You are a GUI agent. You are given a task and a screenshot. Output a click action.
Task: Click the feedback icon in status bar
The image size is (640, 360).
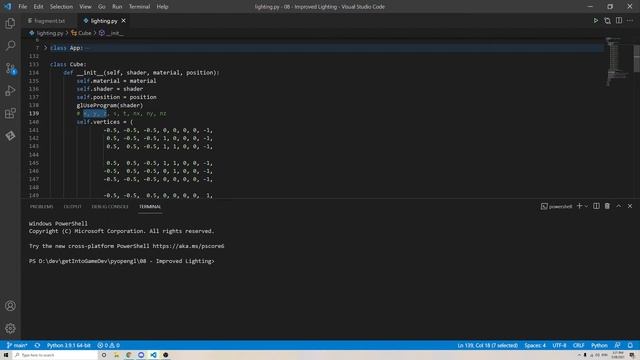point(618,345)
